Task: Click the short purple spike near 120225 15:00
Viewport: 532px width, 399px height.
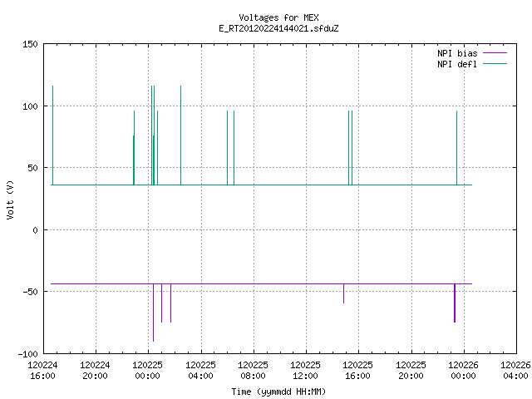Action: [x=343, y=293]
